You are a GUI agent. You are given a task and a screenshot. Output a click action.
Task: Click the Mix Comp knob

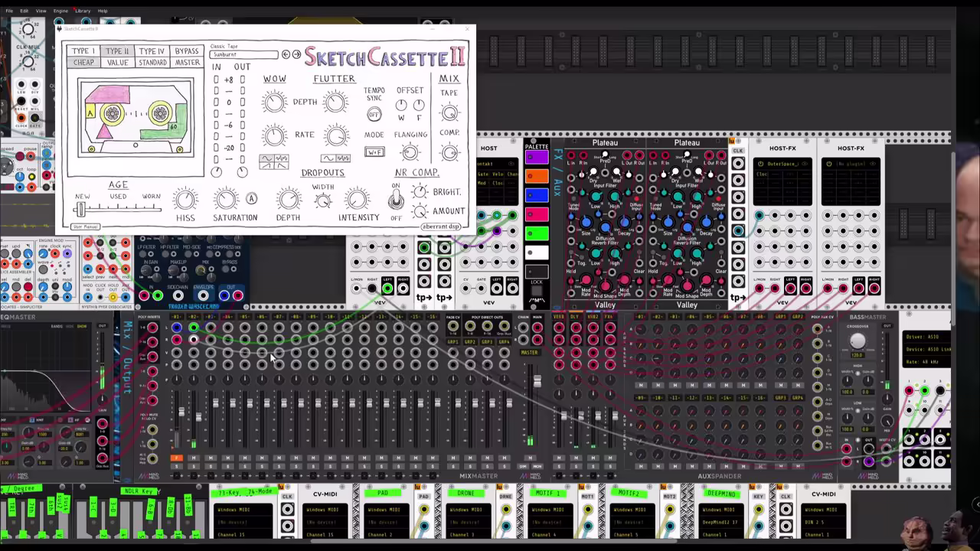click(x=449, y=152)
